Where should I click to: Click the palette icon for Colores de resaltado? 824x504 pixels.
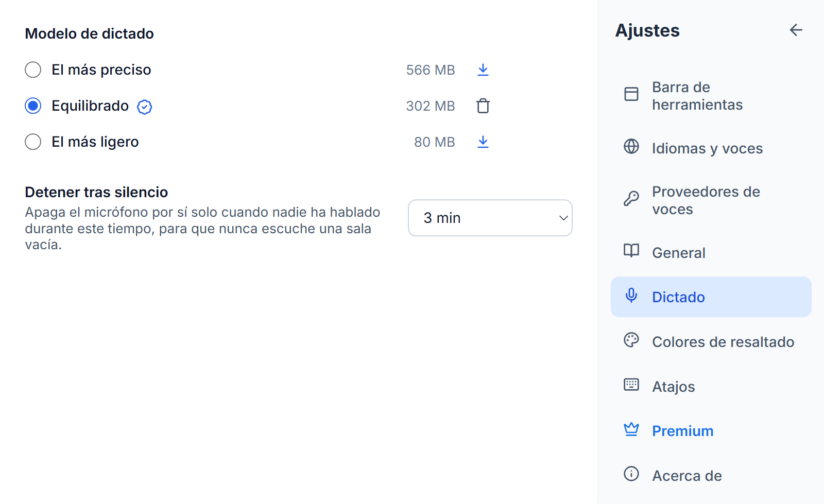click(x=631, y=340)
